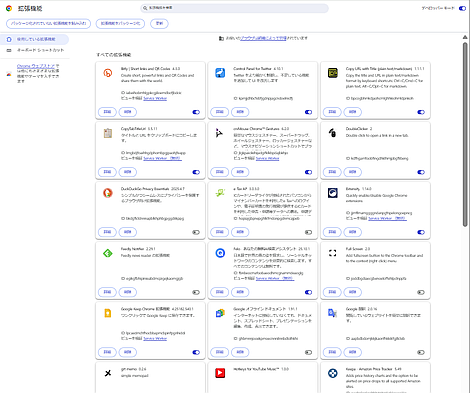Viewport: 470px width, 393px height.
Task: Disable the crxMouse Chrome Gestures toggle
Action: (308, 172)
